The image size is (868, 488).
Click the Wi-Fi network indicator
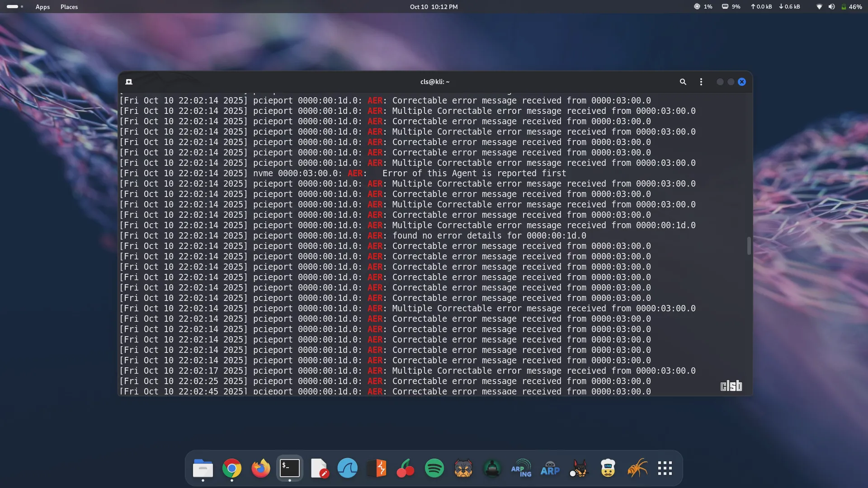(819, 7)
